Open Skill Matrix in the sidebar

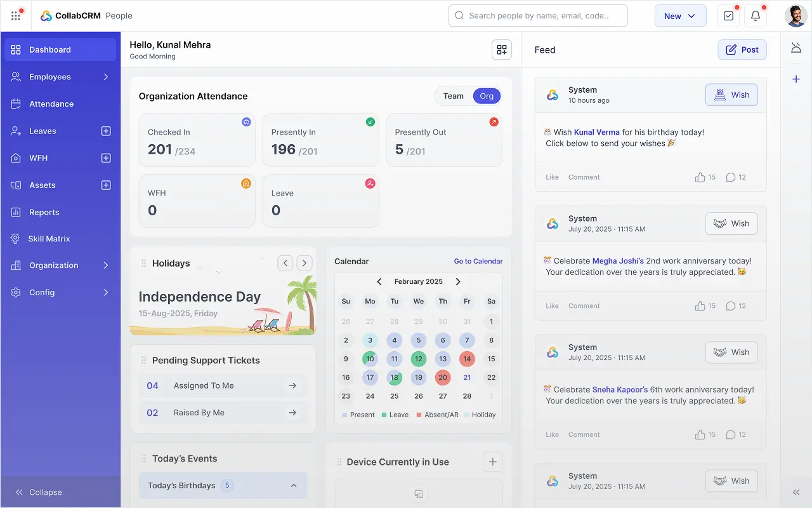(x=49, y=239)
